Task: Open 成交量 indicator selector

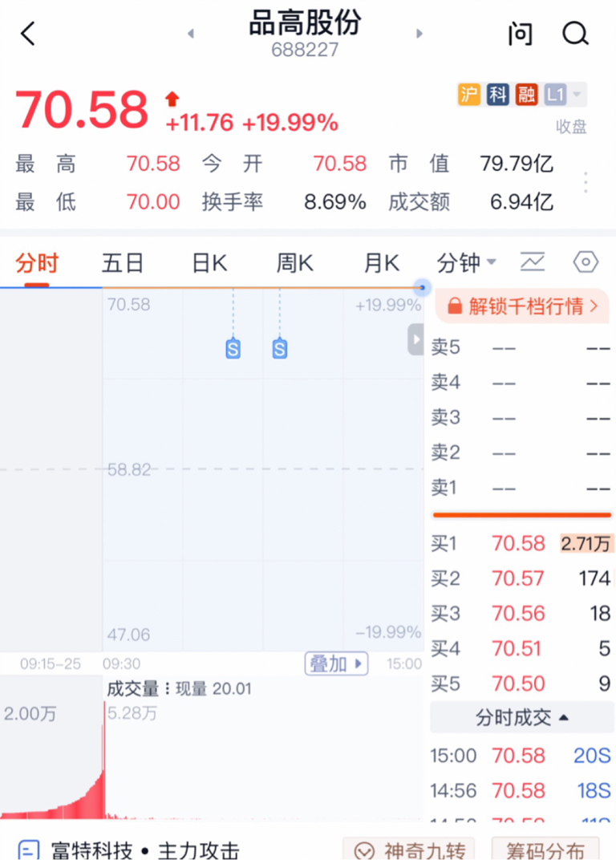Action: (138, 689)
